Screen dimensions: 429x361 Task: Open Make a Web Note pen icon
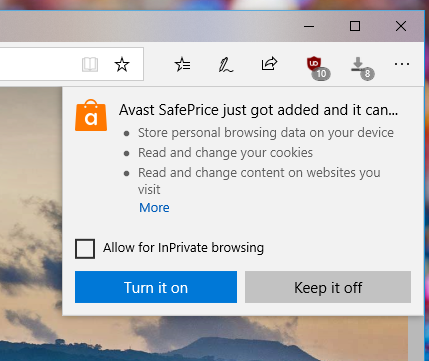click(226, 65)
